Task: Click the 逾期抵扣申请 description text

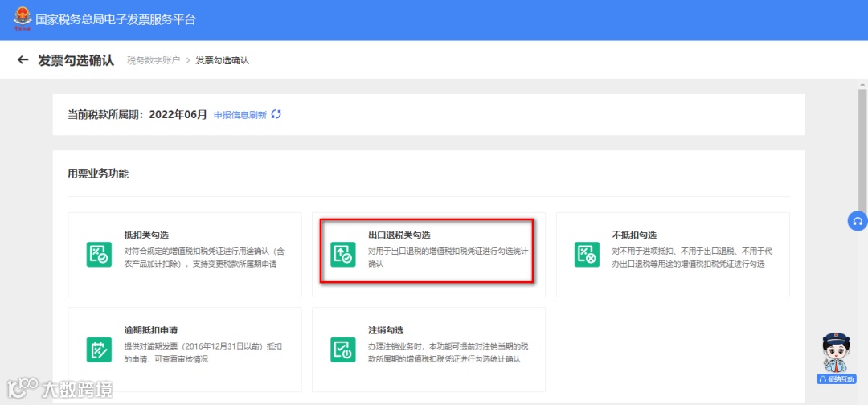Action: [x=203, y=353]
